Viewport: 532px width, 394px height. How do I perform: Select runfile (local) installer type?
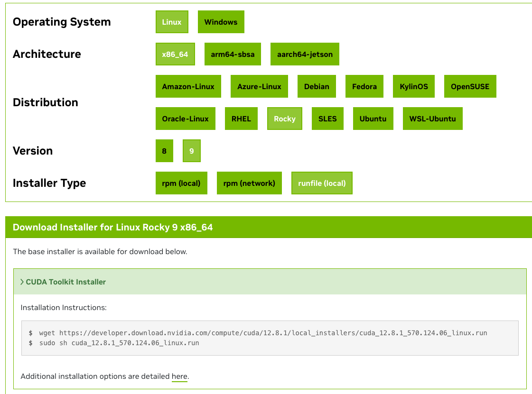[322, 183]
